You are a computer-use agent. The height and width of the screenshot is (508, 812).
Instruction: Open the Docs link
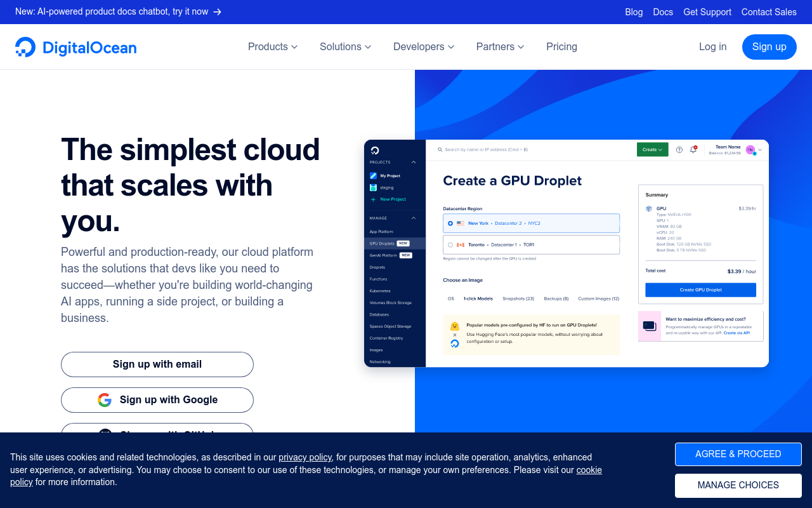point(663,12)
